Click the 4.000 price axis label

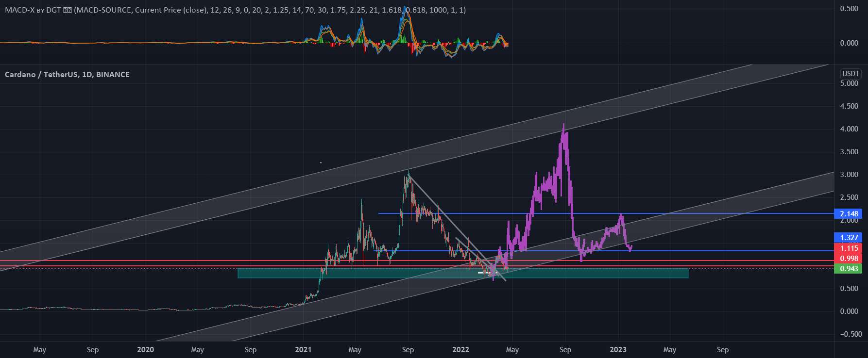pos(849,129)
